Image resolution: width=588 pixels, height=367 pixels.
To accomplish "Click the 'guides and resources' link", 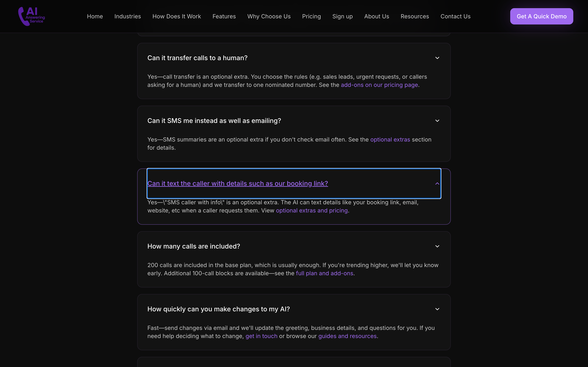I will click(x=347, y=336).
